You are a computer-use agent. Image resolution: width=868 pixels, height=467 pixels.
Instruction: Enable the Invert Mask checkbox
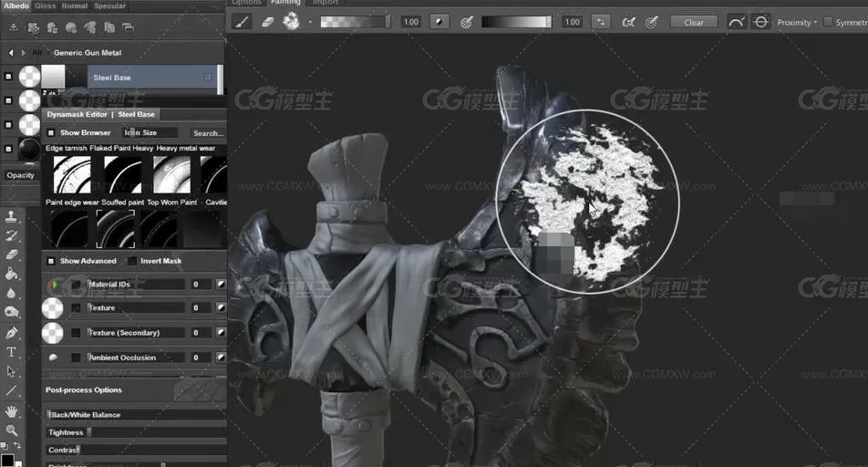(x=132, y=261)
